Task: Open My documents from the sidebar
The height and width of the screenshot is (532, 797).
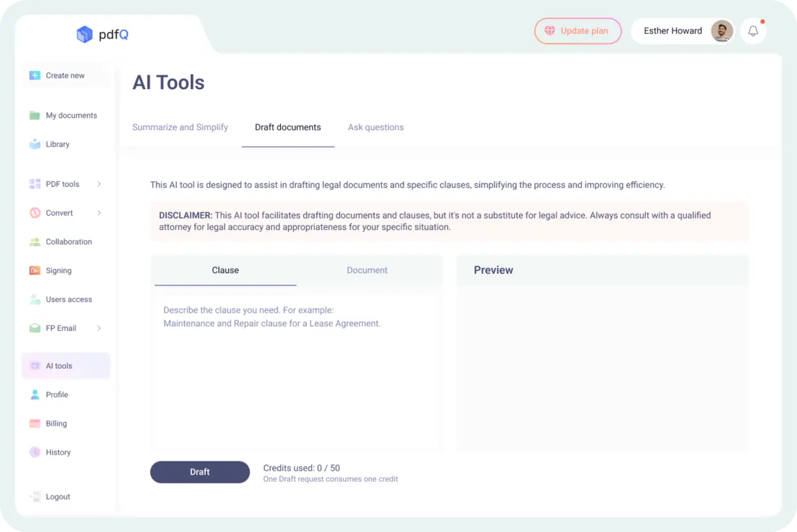Action: click(x=71, y=115)
